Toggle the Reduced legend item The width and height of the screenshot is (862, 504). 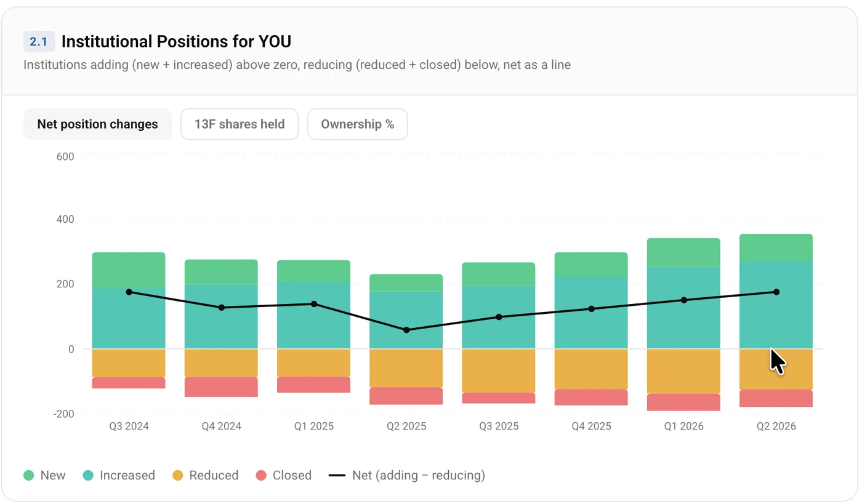click(x=205, y=475)
